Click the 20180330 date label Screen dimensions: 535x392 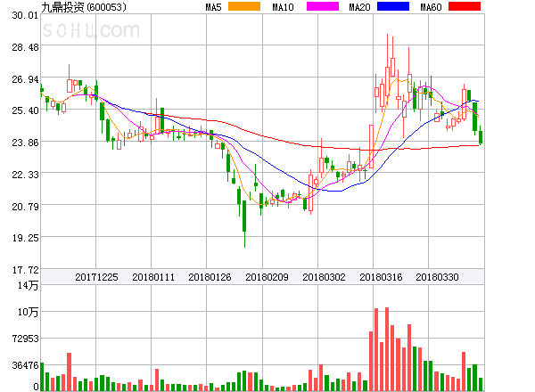click(x=437, y=277)
